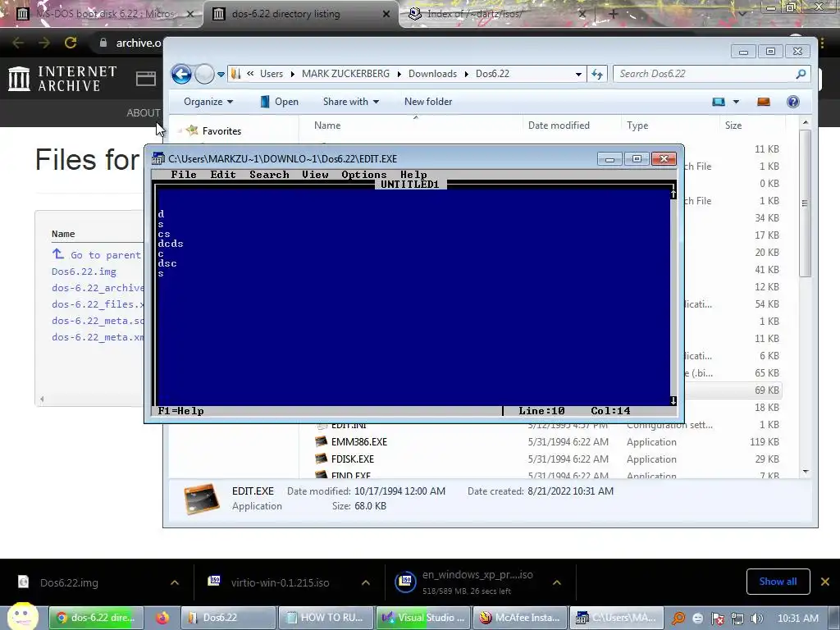Refresh the Dos6.22 folder view

click(x=597, y=74)
